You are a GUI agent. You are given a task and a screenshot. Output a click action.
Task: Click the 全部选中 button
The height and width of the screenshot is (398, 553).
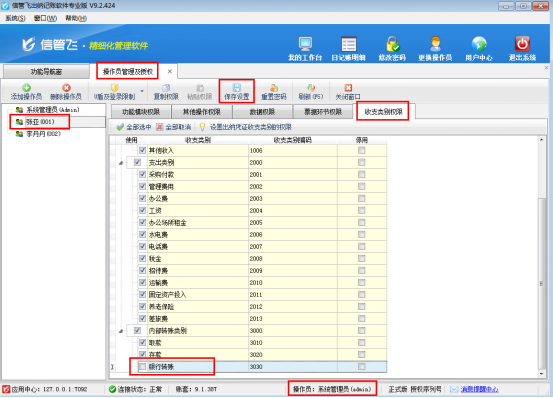point(134,127)
